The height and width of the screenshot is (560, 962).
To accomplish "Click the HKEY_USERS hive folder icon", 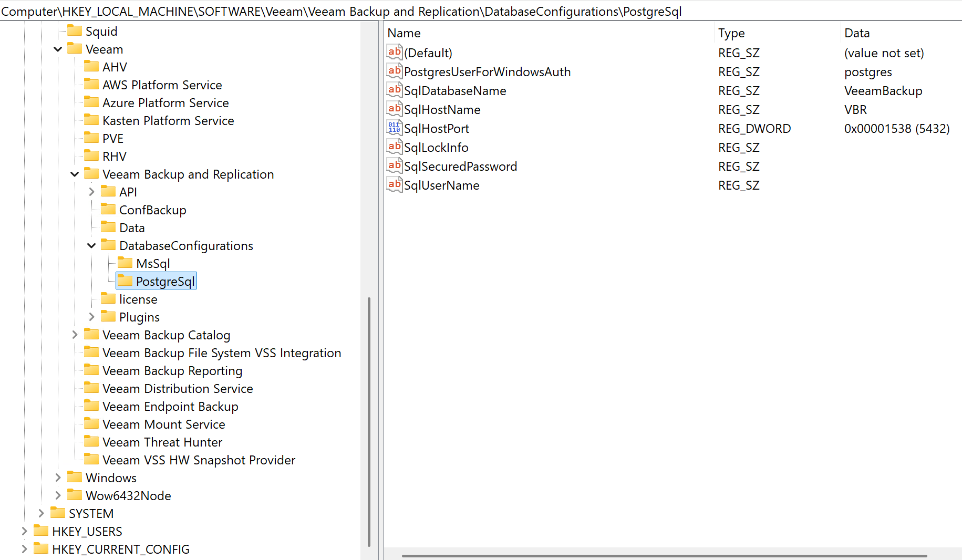I will (x=41, y=531).
